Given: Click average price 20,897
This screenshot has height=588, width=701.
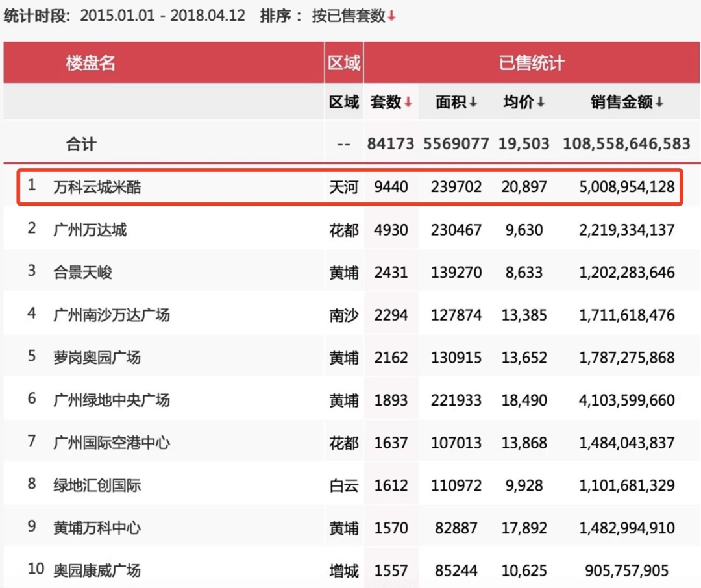Looking at the screenshot, I should coord(524,187).
